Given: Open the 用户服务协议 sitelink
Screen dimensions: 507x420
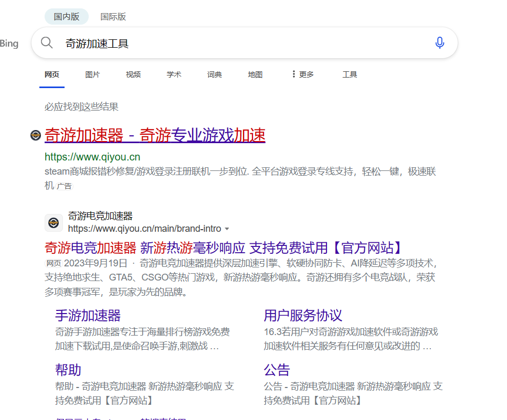Looking at the screenshot, I should (303, 315).
